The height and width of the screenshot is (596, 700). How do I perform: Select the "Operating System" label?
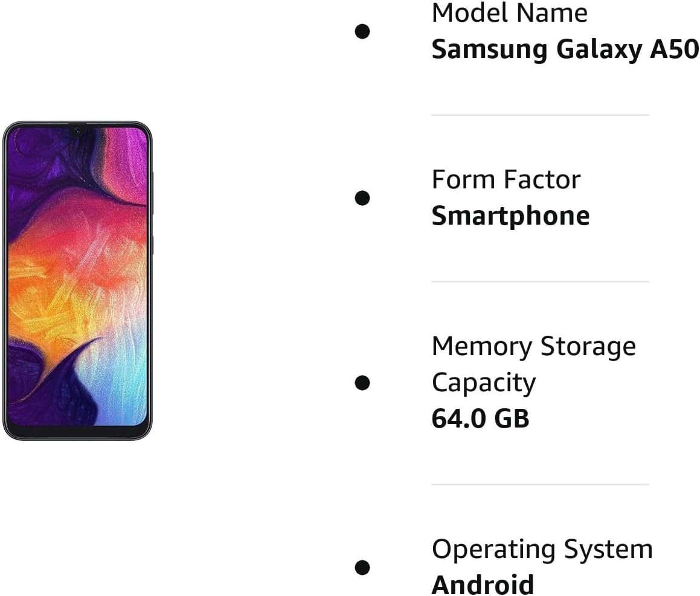pos(542,549)
